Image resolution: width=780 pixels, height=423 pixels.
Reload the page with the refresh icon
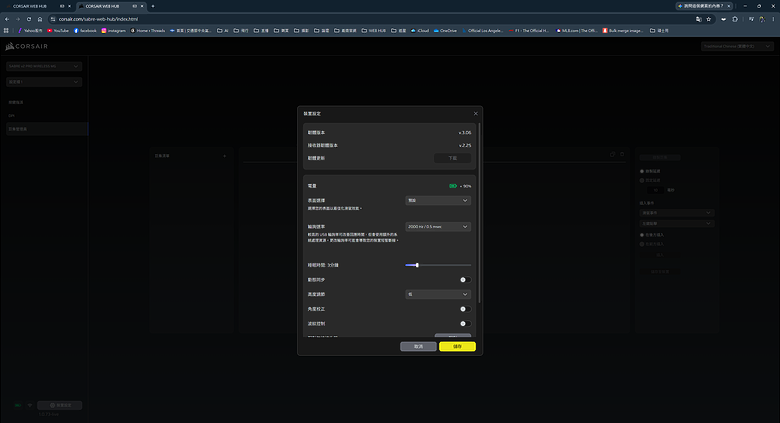[29, 19]
